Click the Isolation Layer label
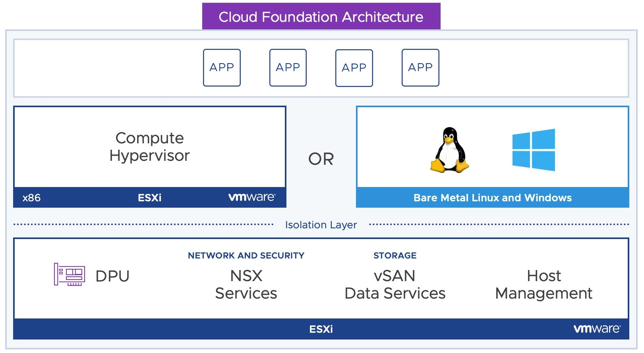Screen dimensions: 644x353 (321, 225)
